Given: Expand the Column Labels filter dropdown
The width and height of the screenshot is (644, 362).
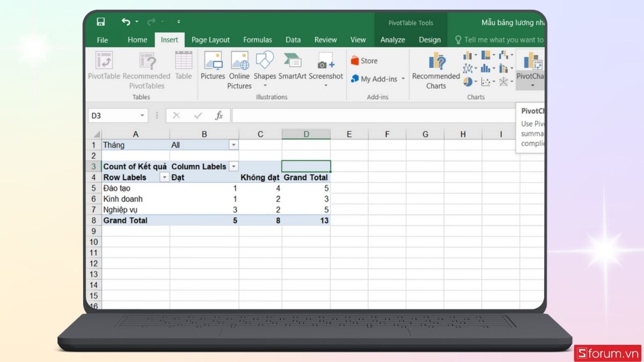Looking at the screenshot, I should click(x=233, y=166).
